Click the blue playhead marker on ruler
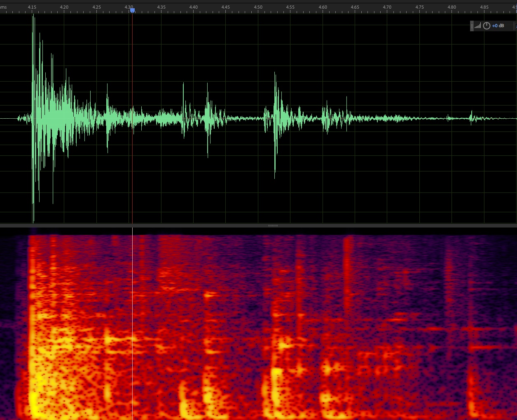The image size is (517, 420). pyautogui.click(x=132, y=10)
